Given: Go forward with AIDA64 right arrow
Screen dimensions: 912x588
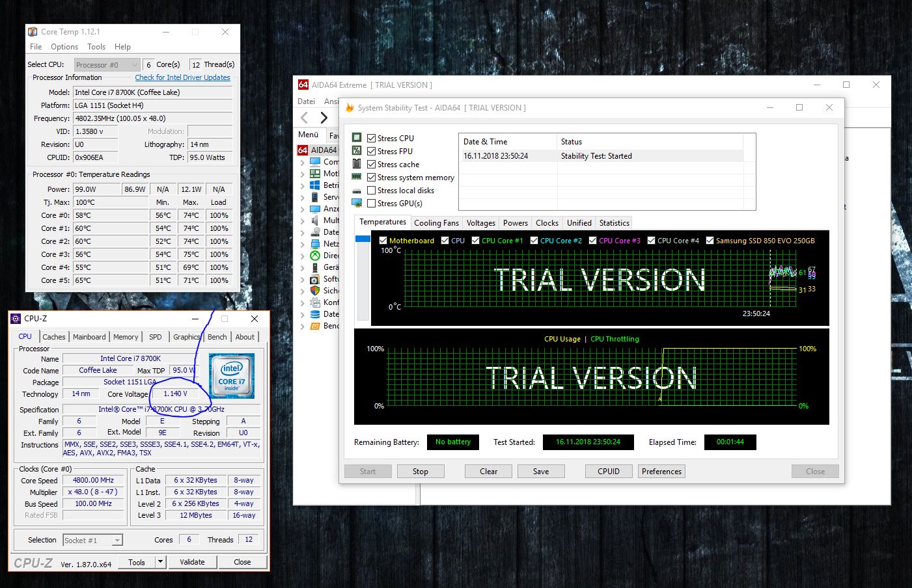Looking at the screenshot, I should tap(324, 117).
